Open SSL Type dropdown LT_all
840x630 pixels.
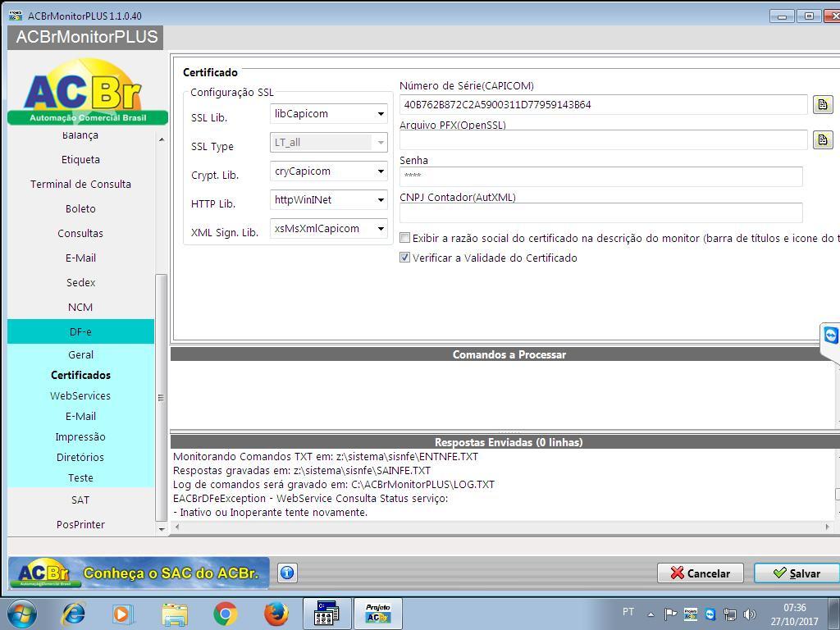coord(328,143)
